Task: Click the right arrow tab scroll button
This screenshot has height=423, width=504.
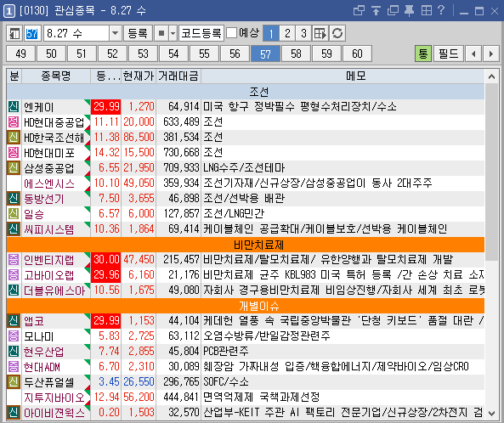Action: (490, 54)
